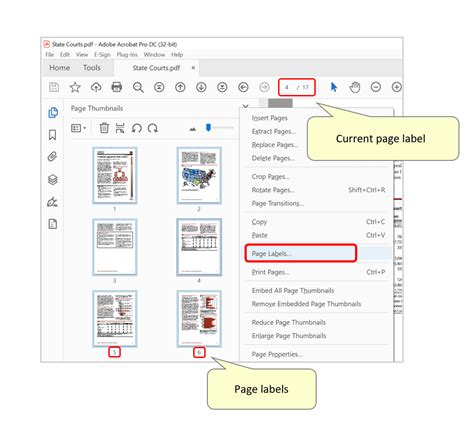
Task: Zoom out with the minus icon
Action: pos(376,87)
